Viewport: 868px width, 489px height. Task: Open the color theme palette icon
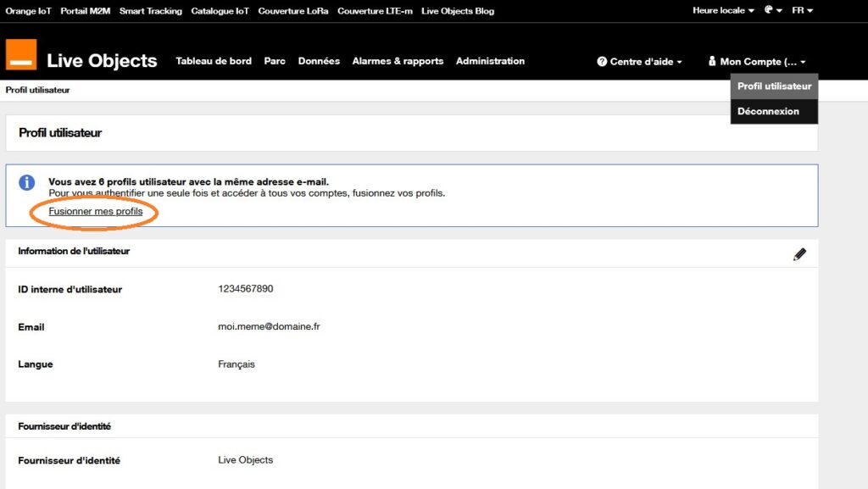771,10
